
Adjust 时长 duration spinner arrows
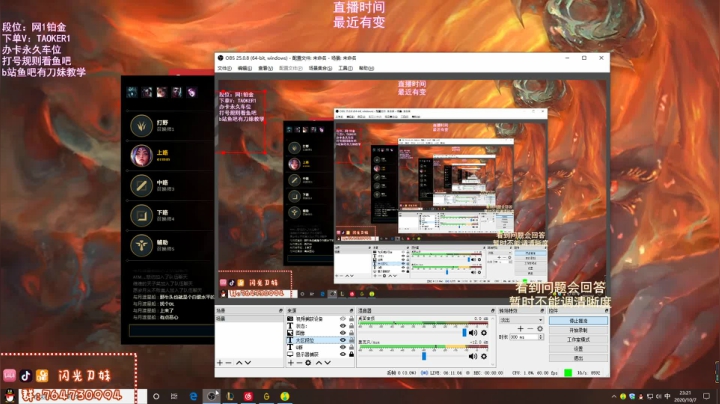pyautogui.click(x=540, y=337)
